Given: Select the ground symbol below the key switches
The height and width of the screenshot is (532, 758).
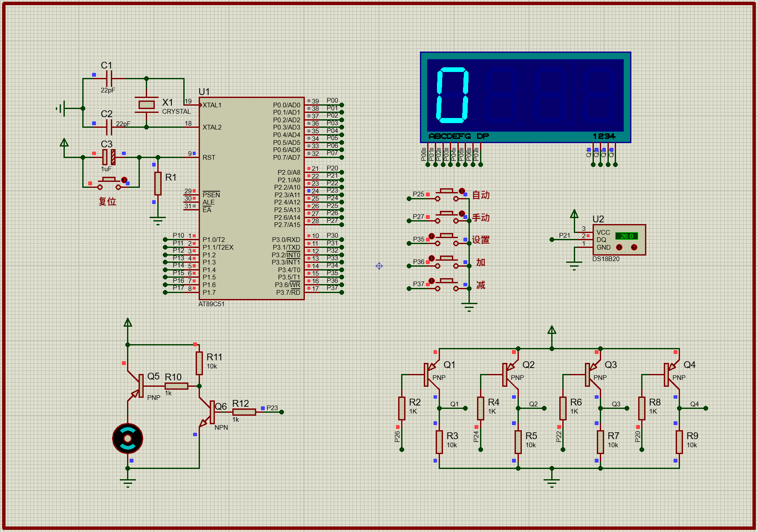Looking at the screenshot, I should (469, 307).
